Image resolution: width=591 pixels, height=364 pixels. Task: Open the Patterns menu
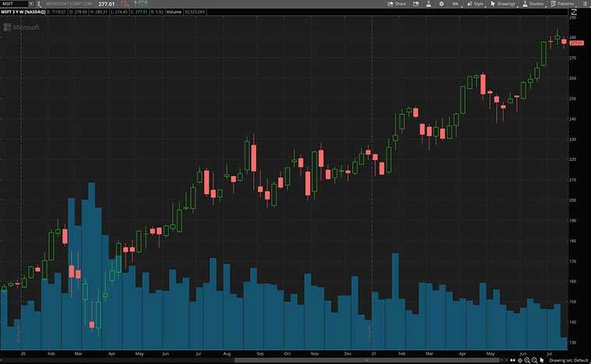click(562, 4)
